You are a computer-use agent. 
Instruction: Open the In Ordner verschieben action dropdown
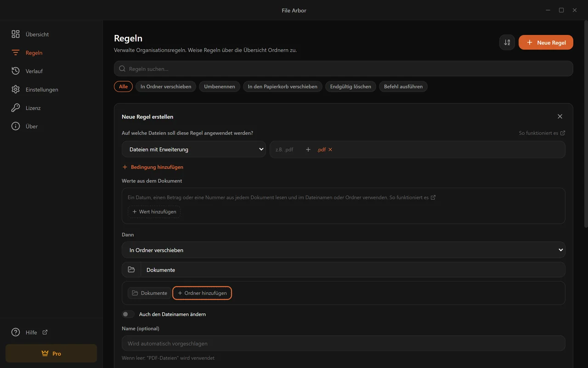point(344,250)
